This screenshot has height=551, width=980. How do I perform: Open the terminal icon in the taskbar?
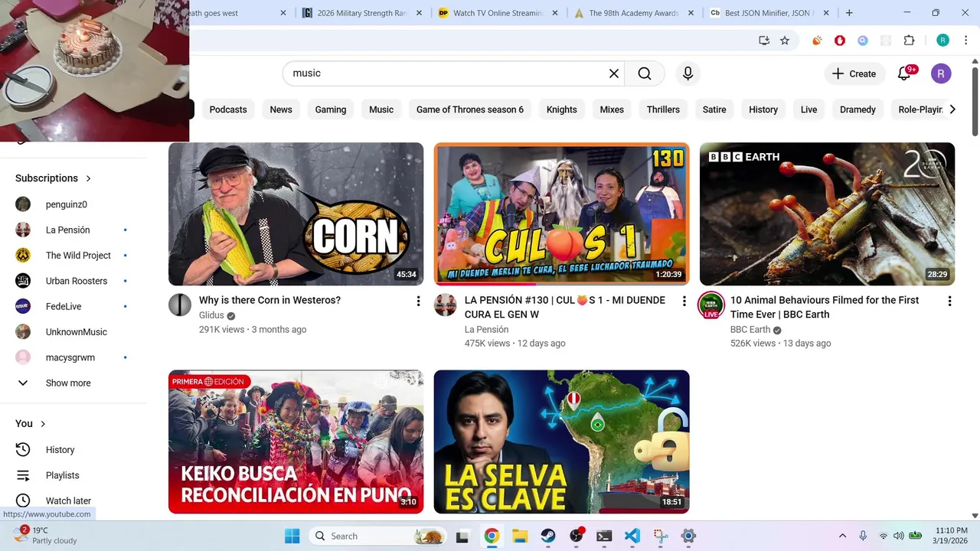[604, 536]
